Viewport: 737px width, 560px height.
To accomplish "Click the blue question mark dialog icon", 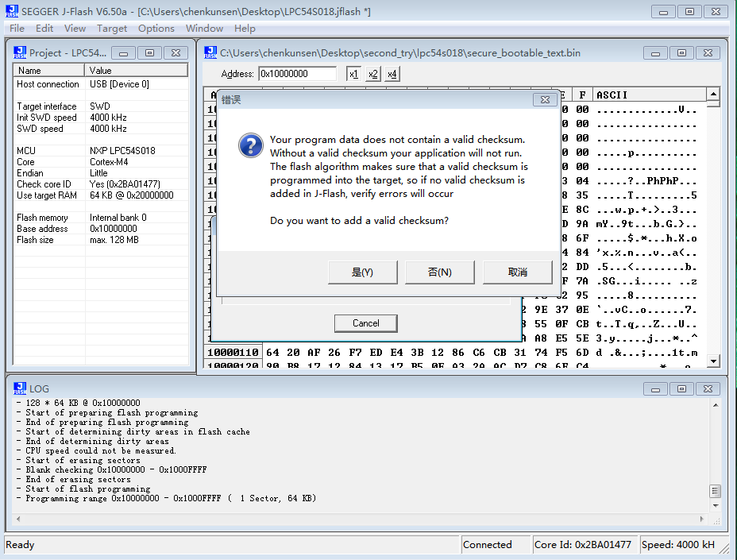I will 250,145.
